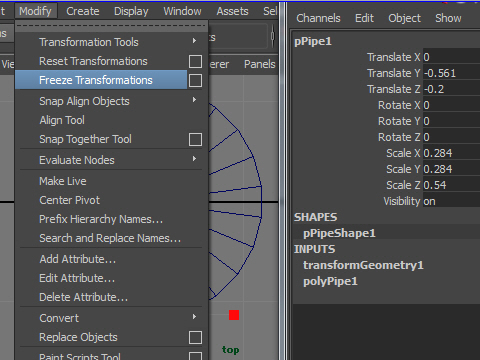Open Replace Objects options box
Viewport: 480px width, 360px height.
(195, 337)
